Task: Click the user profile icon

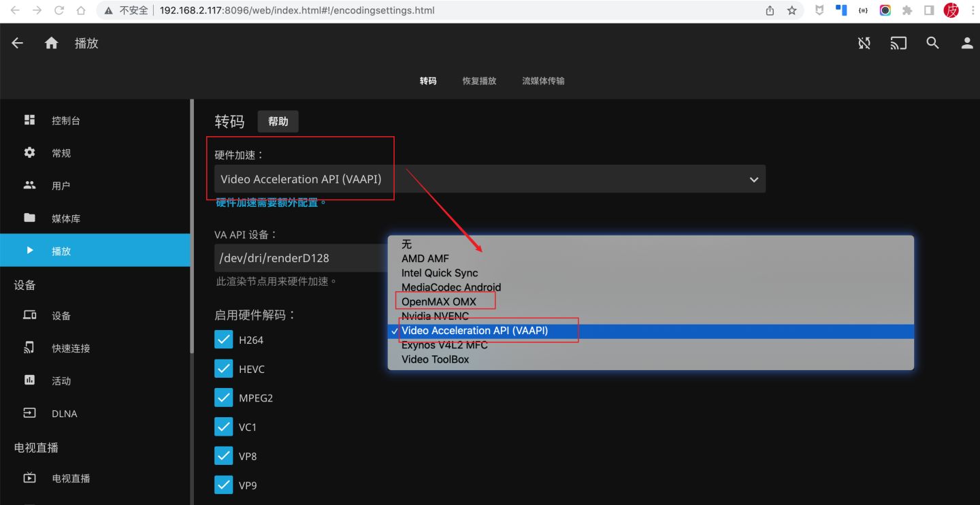Action: tap(967, 42)
